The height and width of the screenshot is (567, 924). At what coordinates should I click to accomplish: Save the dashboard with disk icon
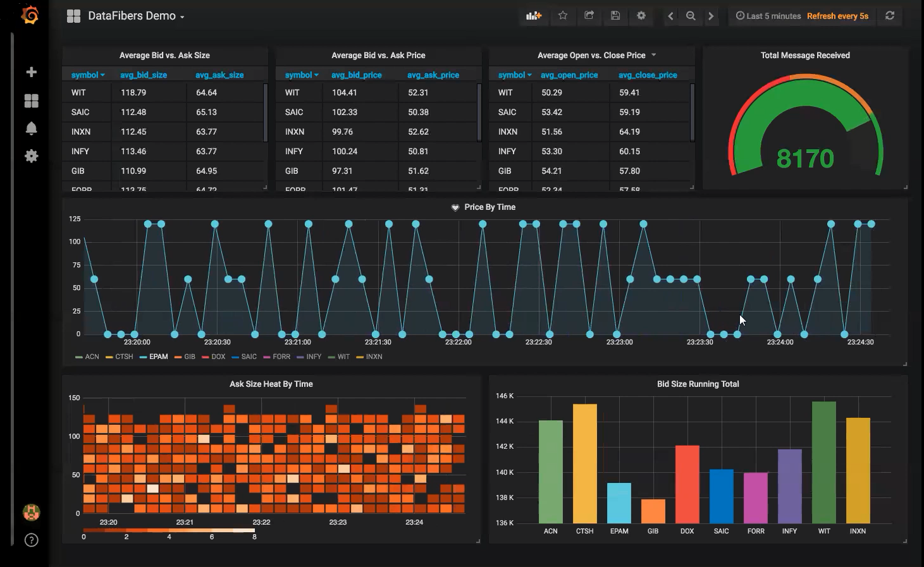point(615,16)
